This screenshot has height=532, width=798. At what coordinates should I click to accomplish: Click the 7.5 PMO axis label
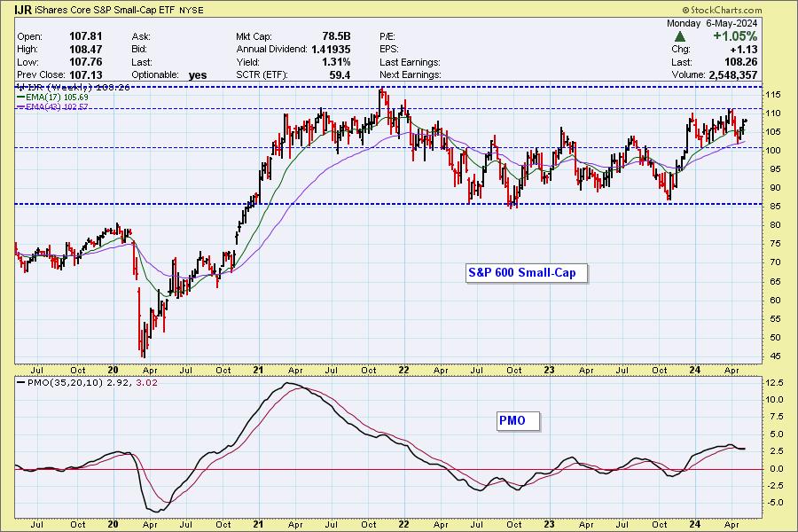click(775, 417)
